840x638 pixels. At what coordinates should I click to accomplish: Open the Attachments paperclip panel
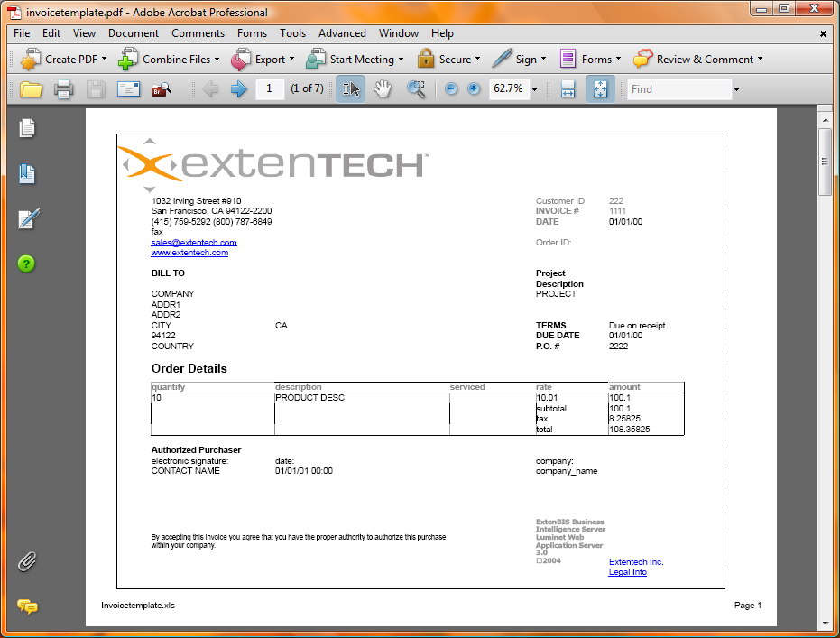pyautogui.click(x=27, y=561)
